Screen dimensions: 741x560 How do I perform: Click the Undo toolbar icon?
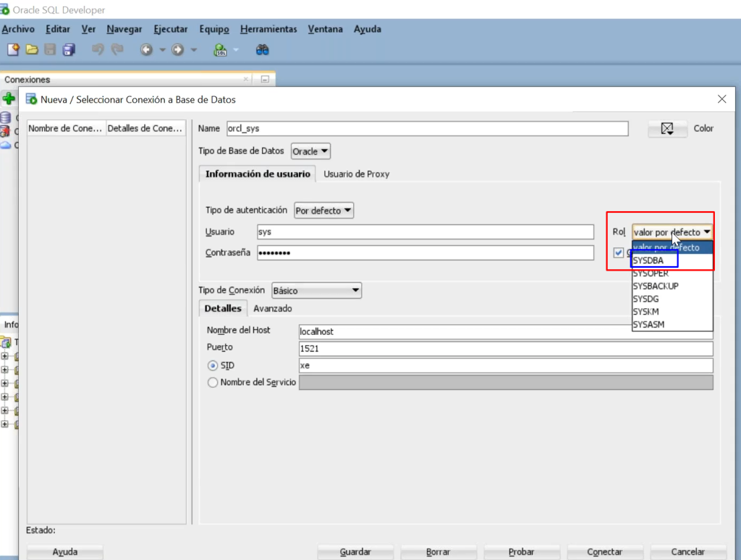tap(98, 49)
